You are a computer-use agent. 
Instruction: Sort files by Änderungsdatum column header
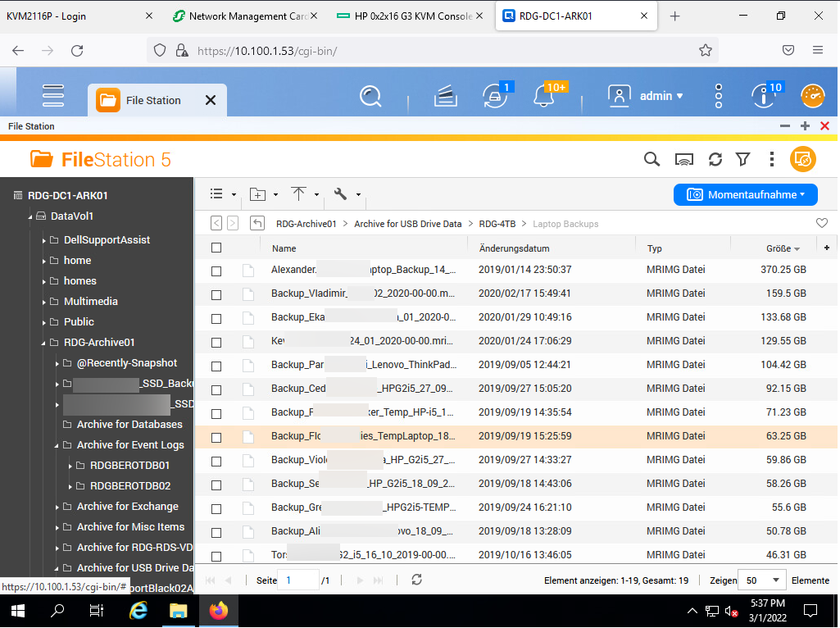[x=514, y=248]
